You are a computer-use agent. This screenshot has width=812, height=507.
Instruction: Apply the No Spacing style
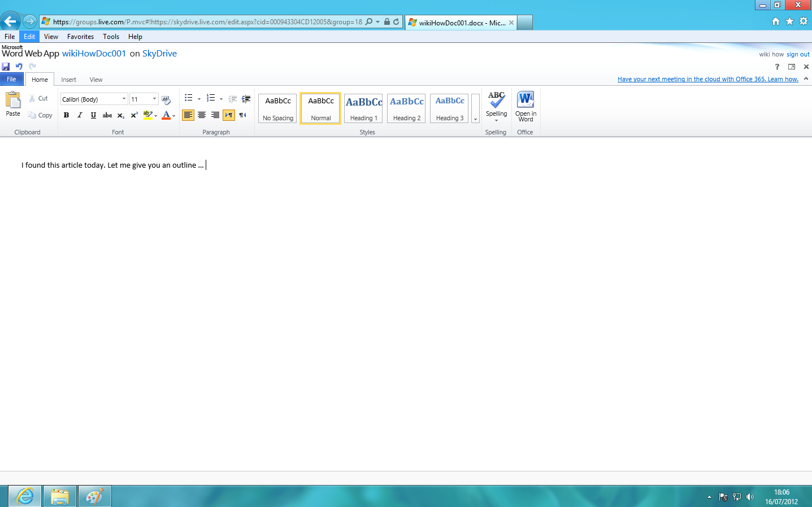pos(277,108)
